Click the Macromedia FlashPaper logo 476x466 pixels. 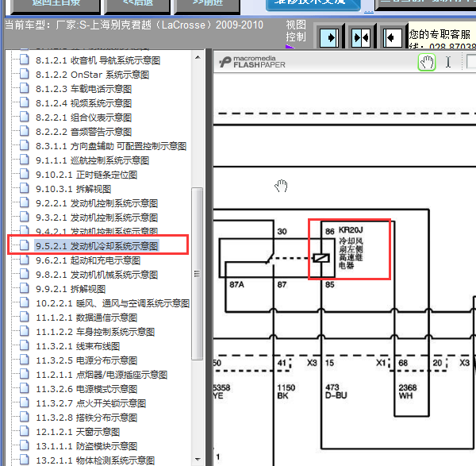tap(252, 62)
